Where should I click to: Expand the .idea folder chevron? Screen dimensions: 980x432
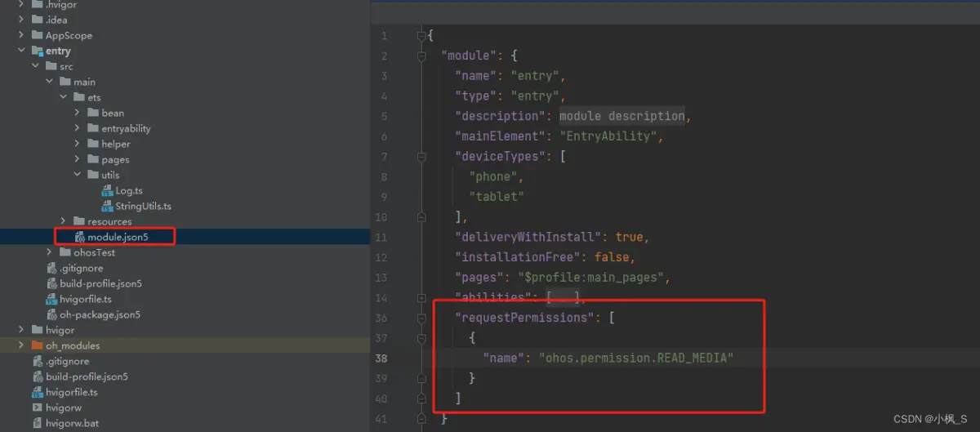22,20
